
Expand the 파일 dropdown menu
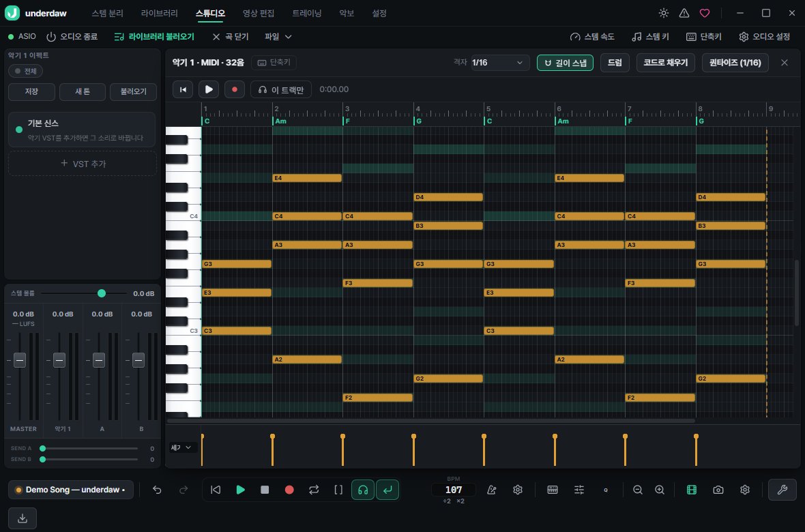click(x=278, y=36)
